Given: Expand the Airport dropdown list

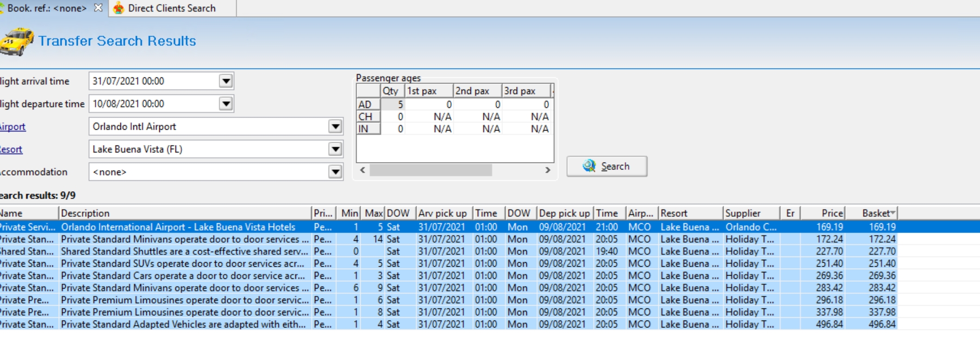Looking at the screenshot, I should [336, 126].
